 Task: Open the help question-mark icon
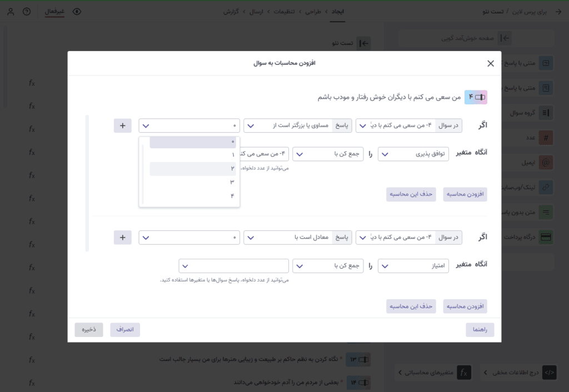pos(27,12)
